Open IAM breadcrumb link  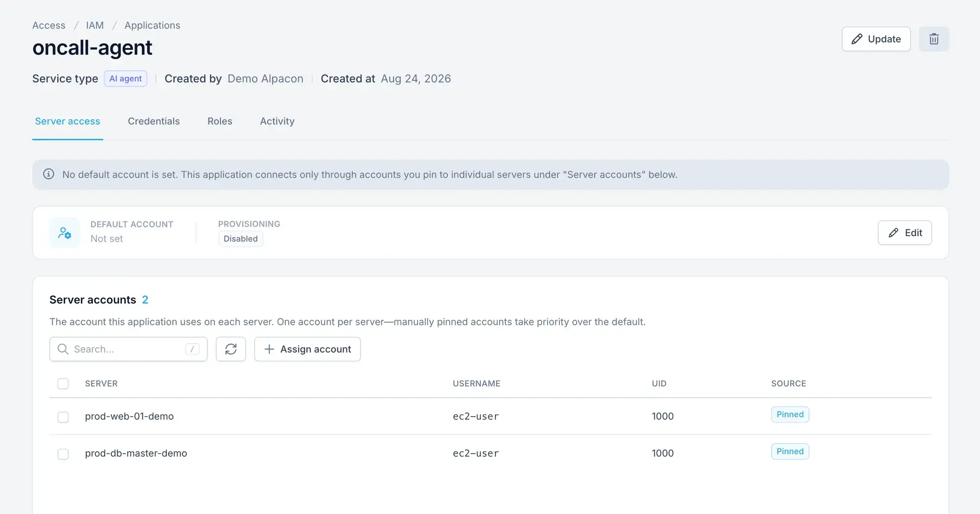[x=95, y=25]
